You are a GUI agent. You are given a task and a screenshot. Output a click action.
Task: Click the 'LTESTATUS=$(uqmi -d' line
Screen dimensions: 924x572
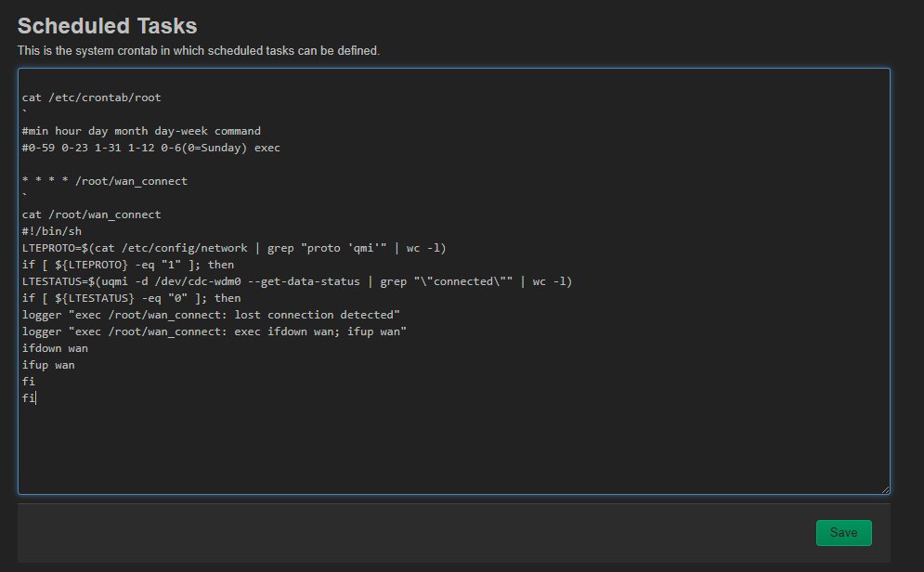tap(297, 281)
